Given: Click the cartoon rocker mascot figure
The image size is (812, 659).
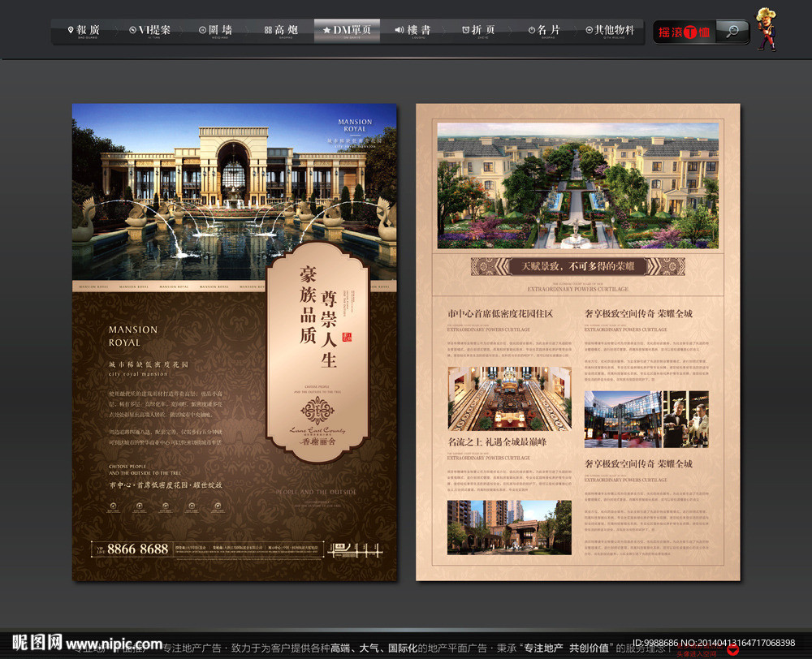Looking at the screenshot, I should pos(767,29).
